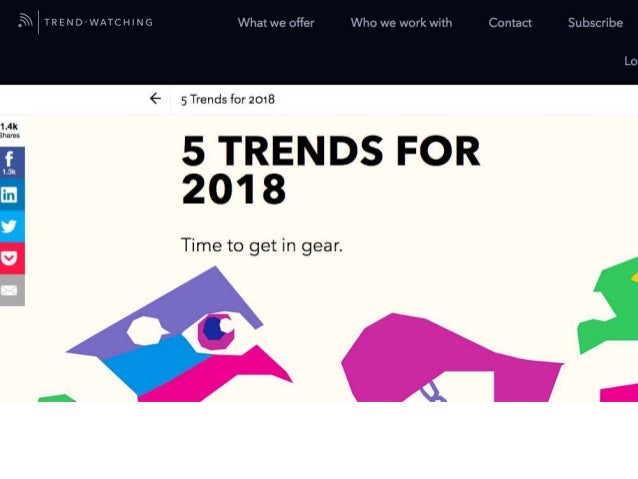The image size is (638, 479).
Task: Click the 1.4k Shares counter
Action: (10, 130)
